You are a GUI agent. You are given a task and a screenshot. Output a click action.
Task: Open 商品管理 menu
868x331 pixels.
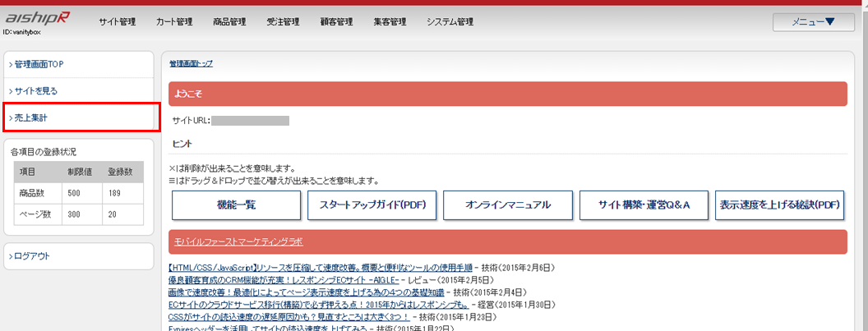tap(229, 22)
